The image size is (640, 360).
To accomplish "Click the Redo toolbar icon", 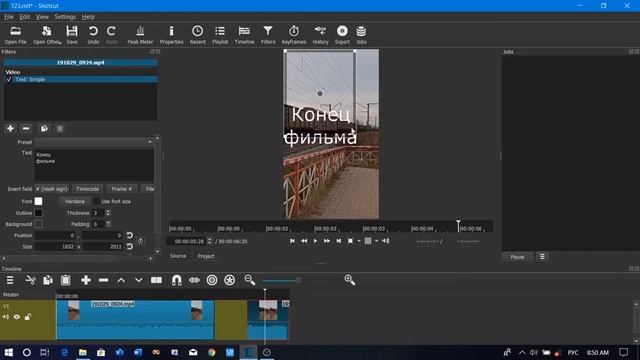I will click(x=111, y=35).
